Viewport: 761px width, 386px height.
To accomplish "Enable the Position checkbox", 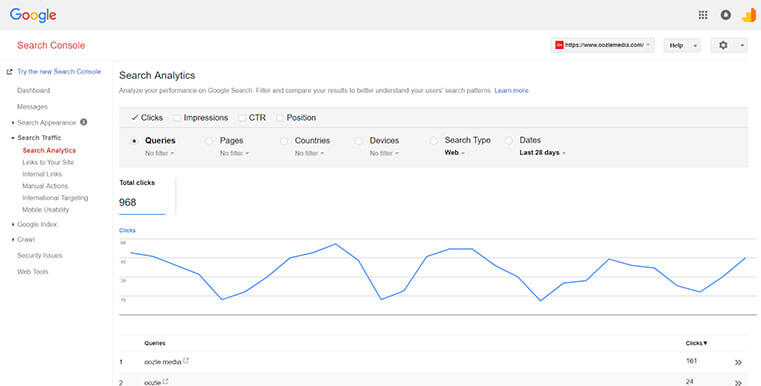I will tap(280, 117).
